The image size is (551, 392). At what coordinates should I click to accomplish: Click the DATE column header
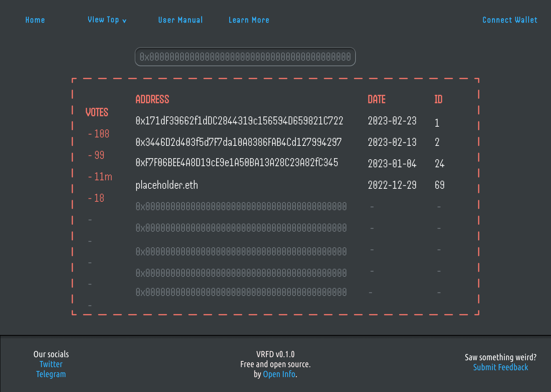pos(377,99)
